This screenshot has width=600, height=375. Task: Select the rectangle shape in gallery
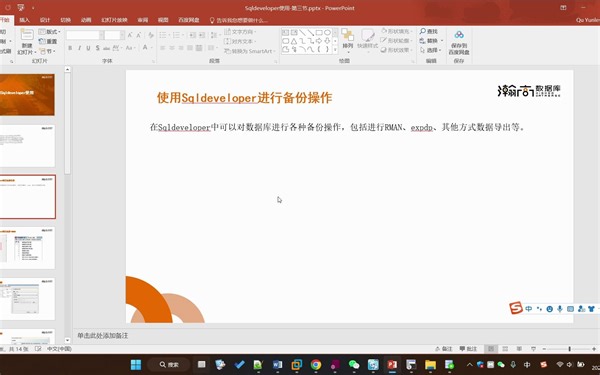point(319,33)
